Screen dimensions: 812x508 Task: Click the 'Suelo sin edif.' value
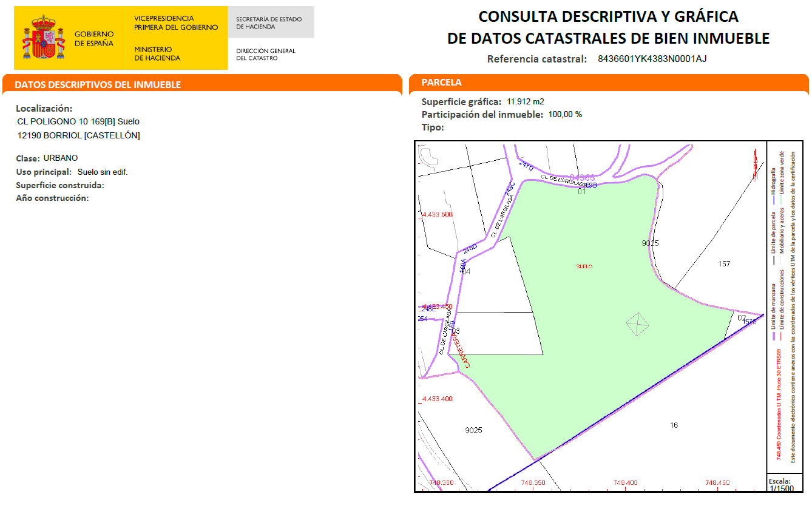[x=103, y=172]
